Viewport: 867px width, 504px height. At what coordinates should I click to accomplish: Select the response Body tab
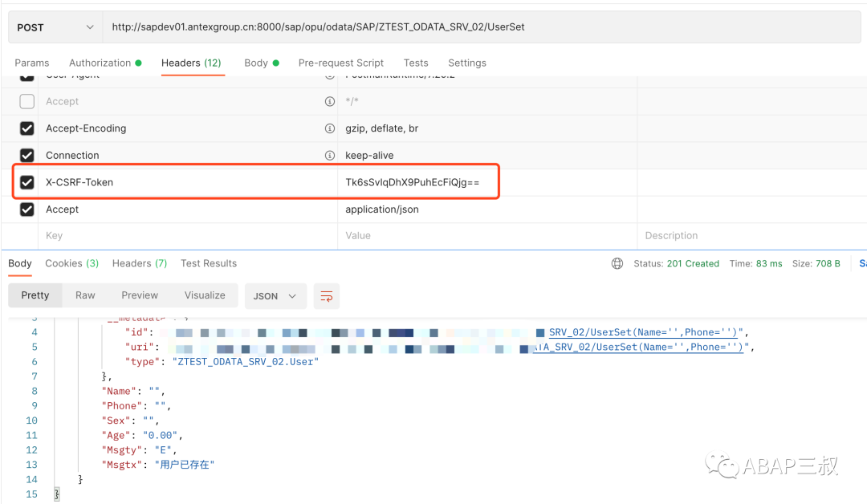(x=20, y=263)
